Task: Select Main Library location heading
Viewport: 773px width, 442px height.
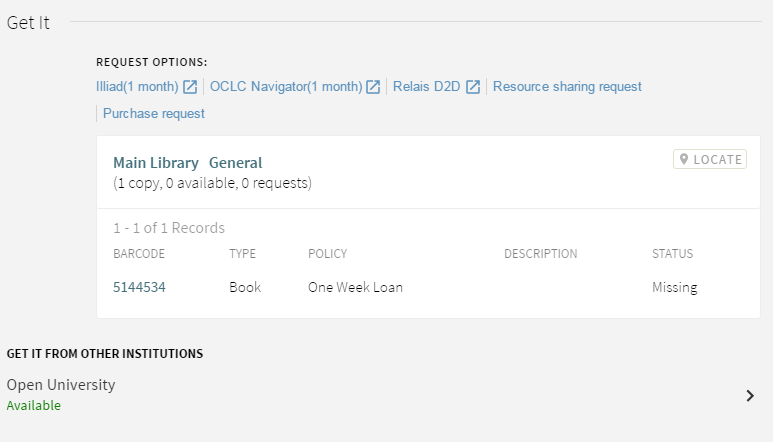Action: pyautogui.click(x=156, y=163)
